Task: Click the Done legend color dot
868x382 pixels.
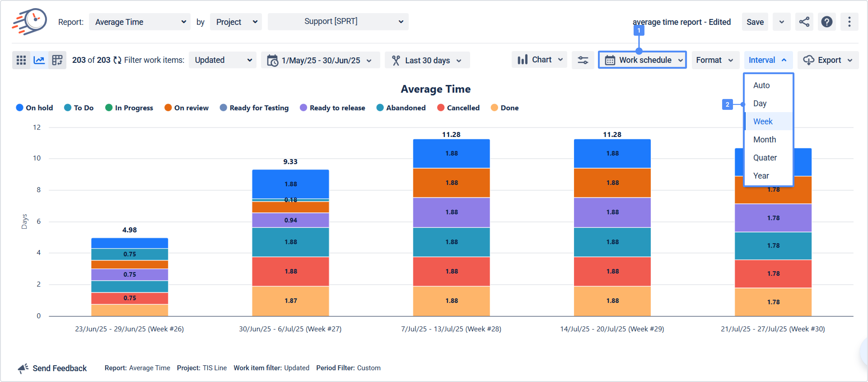Action: pos(494,108)
